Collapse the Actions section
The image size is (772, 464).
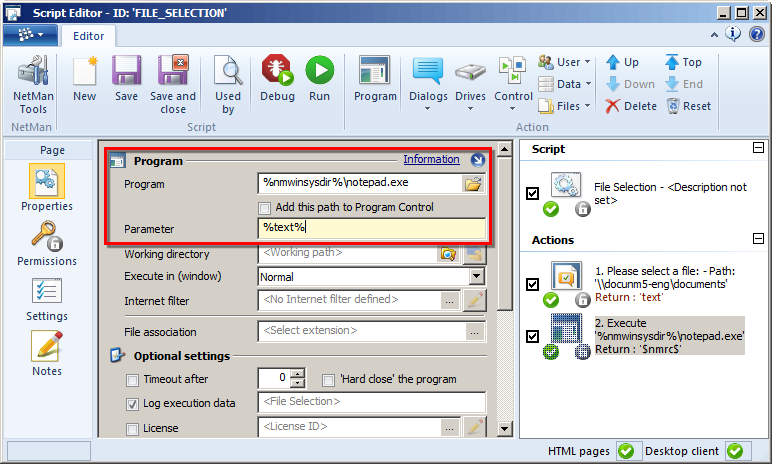[x=758, y=238]
